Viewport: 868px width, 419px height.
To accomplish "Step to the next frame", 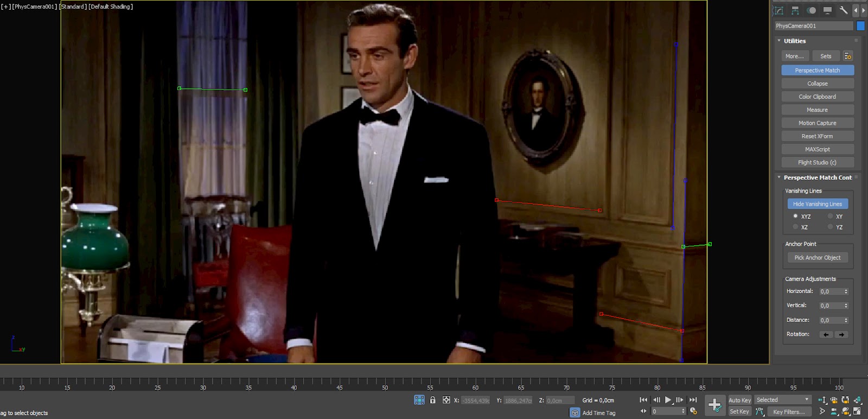I will [x=680, y=400].
